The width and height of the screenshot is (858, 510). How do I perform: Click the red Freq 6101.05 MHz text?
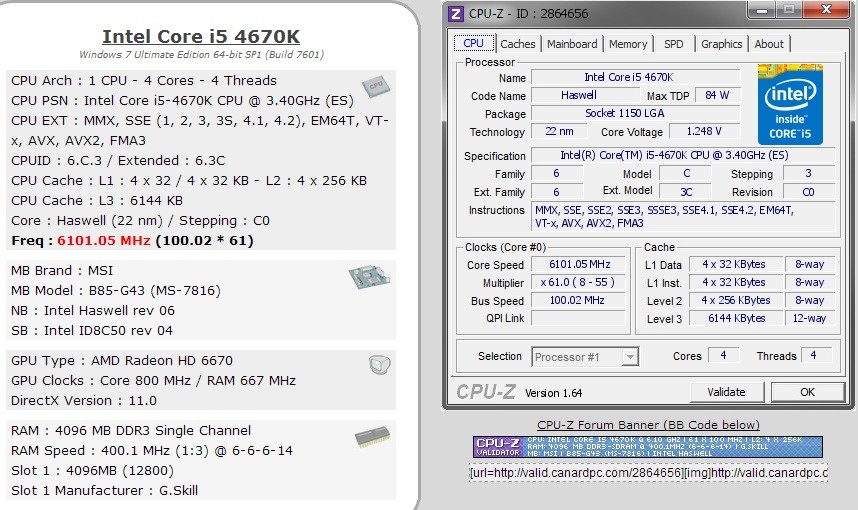[104, 241]
